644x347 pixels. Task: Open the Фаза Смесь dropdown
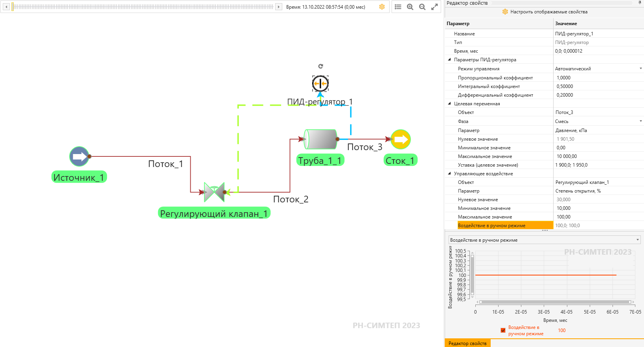(640, 121)
